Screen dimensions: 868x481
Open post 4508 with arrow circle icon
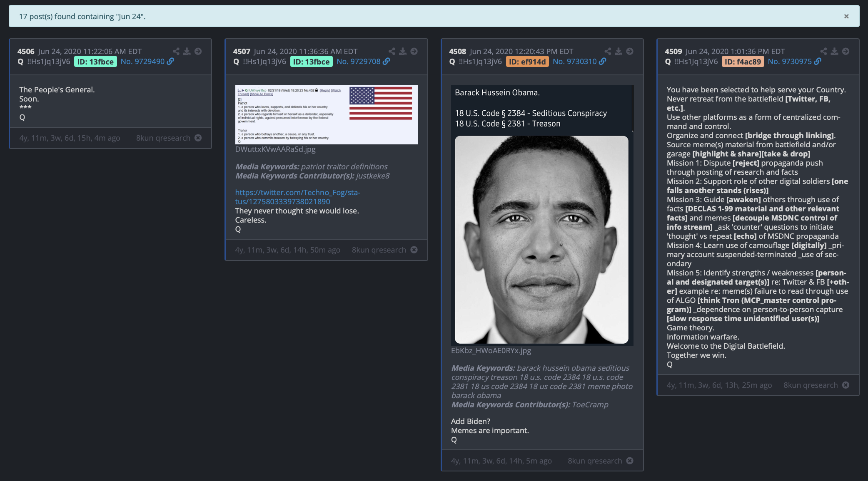tap(630, 51)
